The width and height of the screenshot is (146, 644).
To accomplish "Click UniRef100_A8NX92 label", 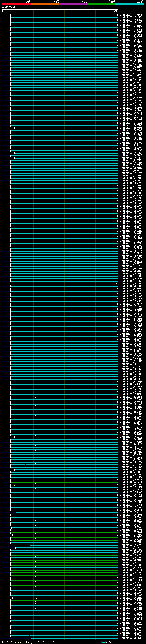I will 131,183.
